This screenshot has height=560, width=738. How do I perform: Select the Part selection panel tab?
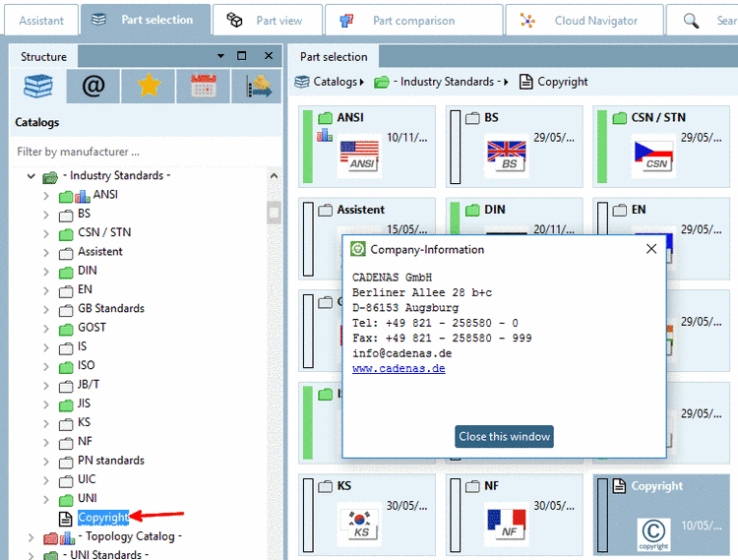[x=334, y=56]
